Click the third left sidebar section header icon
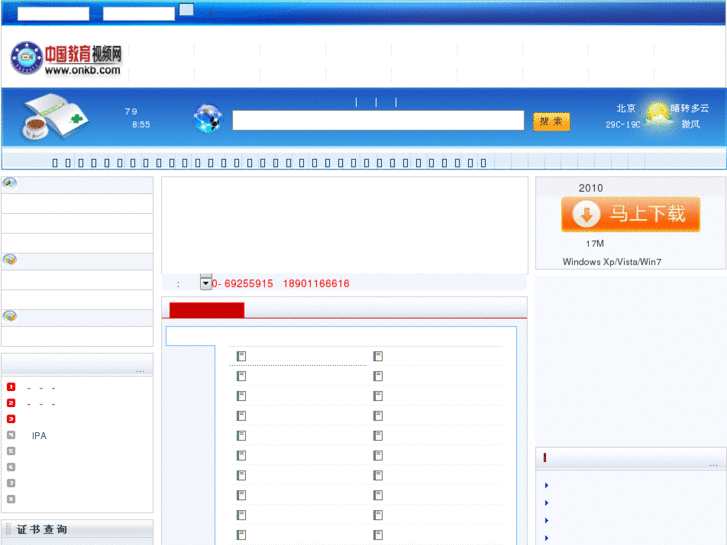727x545 pixels. pos(10,316)
